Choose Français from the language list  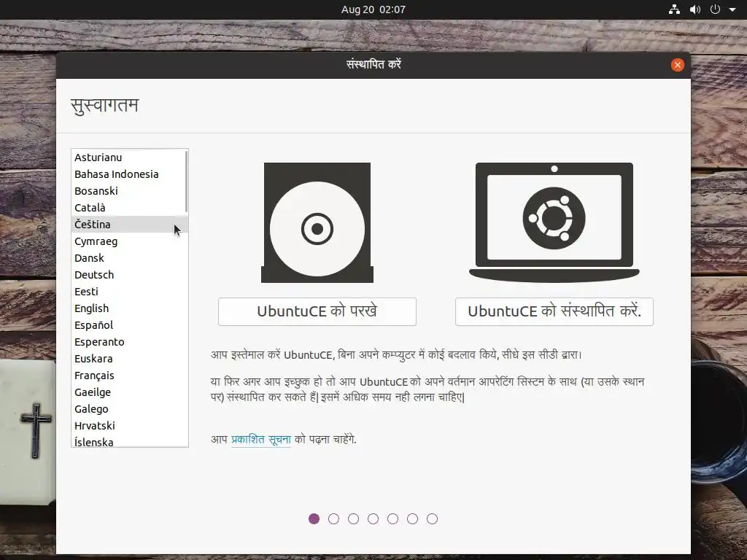[x=130, y=376]
